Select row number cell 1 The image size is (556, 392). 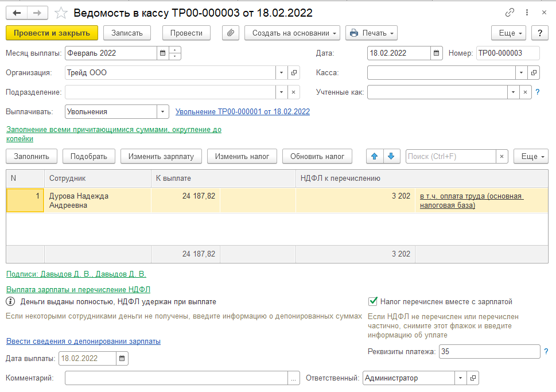(25, 201)
